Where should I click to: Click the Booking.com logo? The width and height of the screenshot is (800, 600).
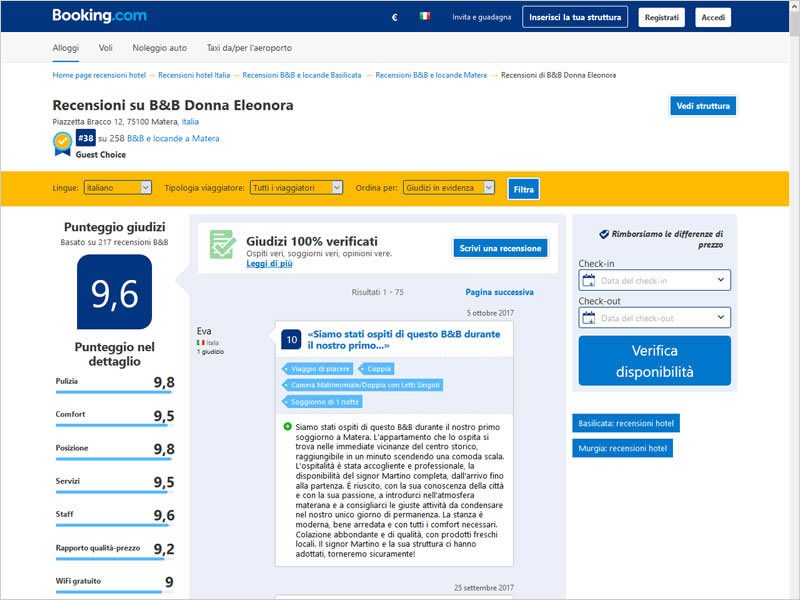pyautogui.click(x=99, y=15)
